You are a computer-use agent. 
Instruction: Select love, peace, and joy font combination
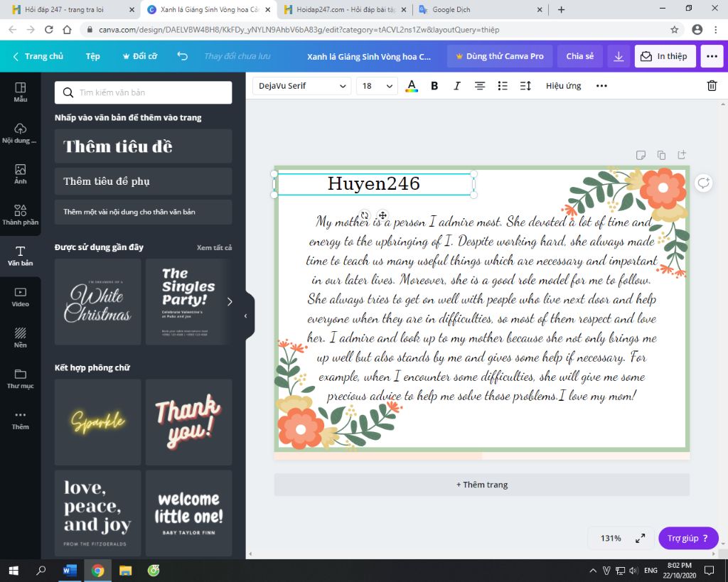(97, 513)
